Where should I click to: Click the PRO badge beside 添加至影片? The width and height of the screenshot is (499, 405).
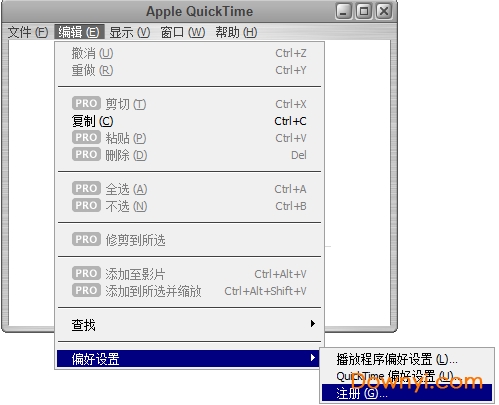[x=86, y=273]
